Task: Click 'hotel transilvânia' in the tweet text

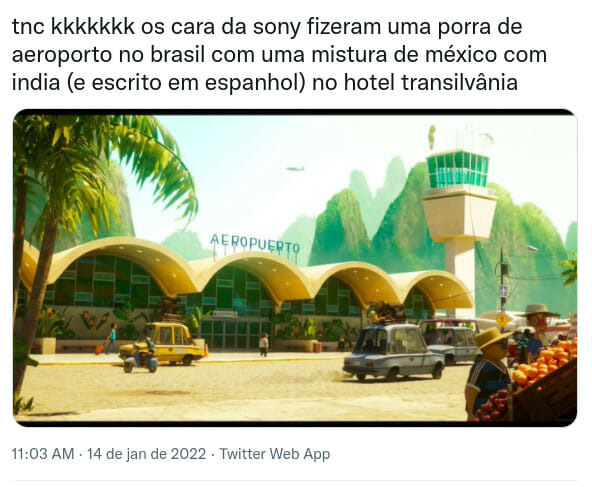Action: (430, 82)
